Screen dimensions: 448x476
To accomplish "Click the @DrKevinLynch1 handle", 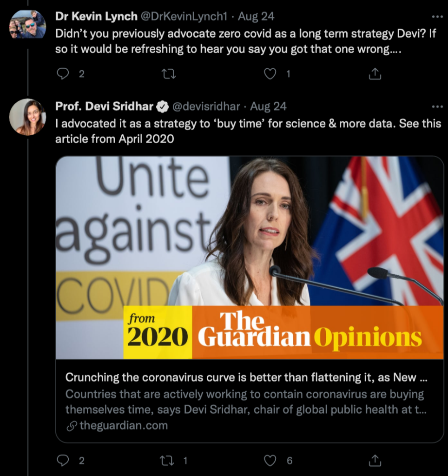I will [x=183, y=16].
